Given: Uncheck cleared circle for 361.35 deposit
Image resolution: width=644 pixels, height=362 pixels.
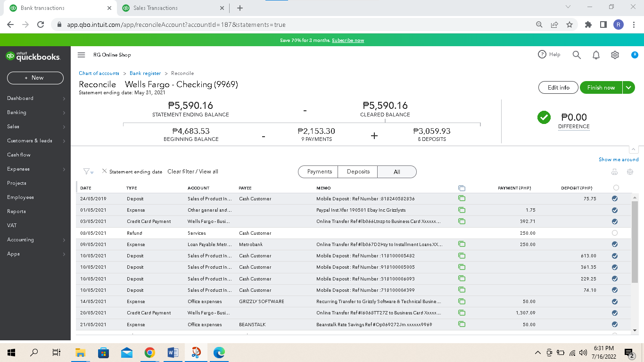Looking at the screenshot, I should pyautogui.click(x=614, y=267).
